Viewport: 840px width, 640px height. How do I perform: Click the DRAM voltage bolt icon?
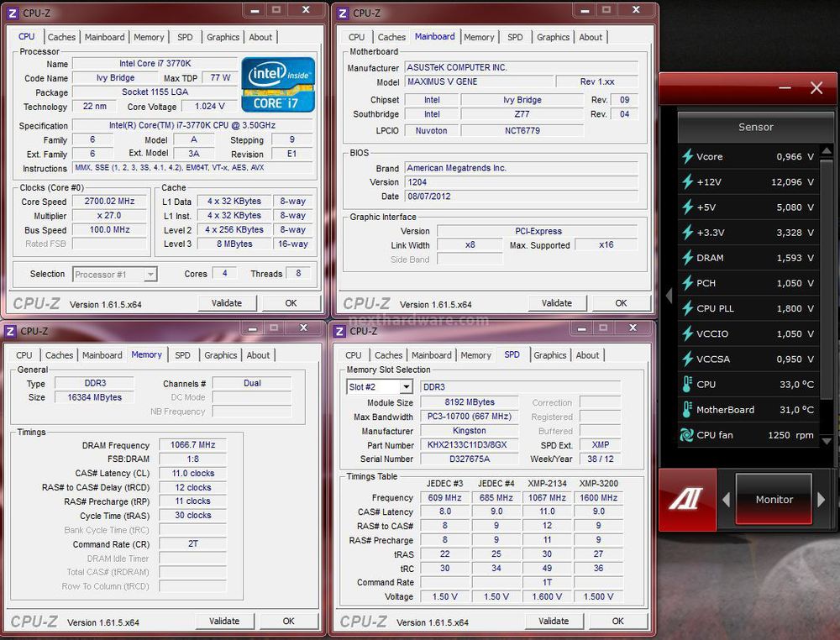[x=687, y=258]
